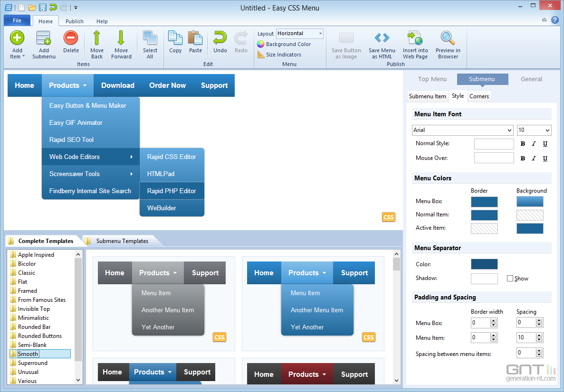Click the Move Back arrow icon
The height and width of the screenshot is (392, 564).
pos(97,38)
